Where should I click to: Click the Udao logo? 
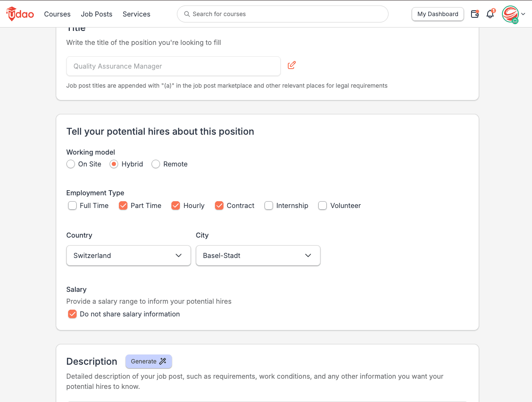tap(20, 14)
